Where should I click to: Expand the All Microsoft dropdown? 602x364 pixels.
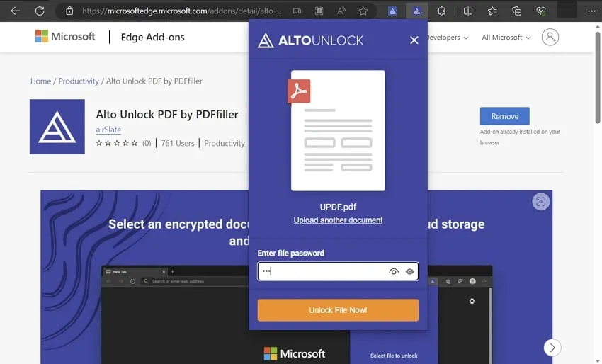[506, 38]
